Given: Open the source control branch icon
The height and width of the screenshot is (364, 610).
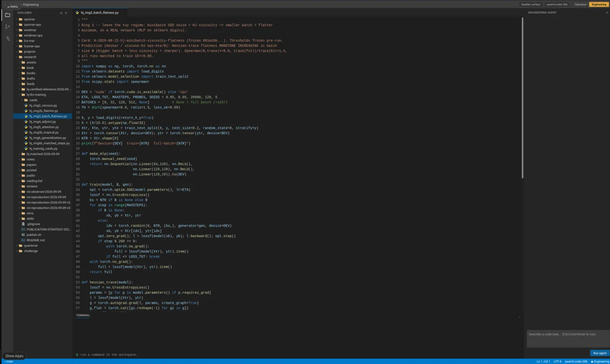Looking at the screenshot, I should (7, 26).
